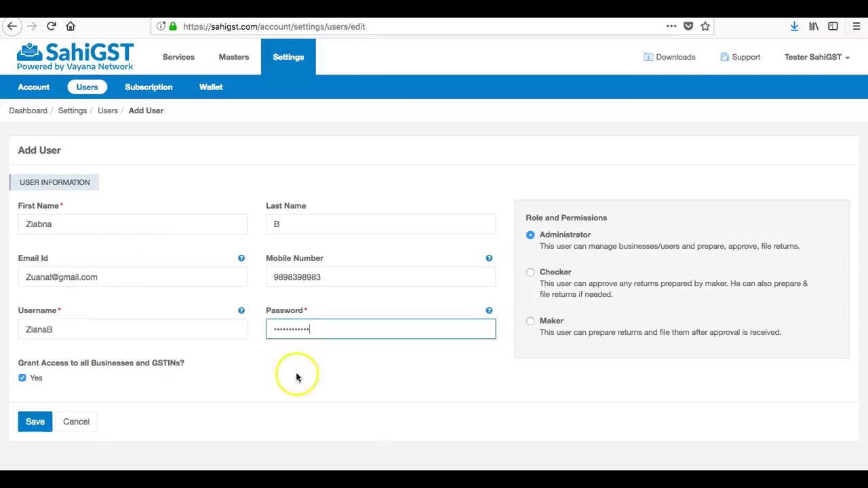This screenshot has height=488, width=868.
Task: Open help icon for Mobile Number
Action: pos(489,258)
